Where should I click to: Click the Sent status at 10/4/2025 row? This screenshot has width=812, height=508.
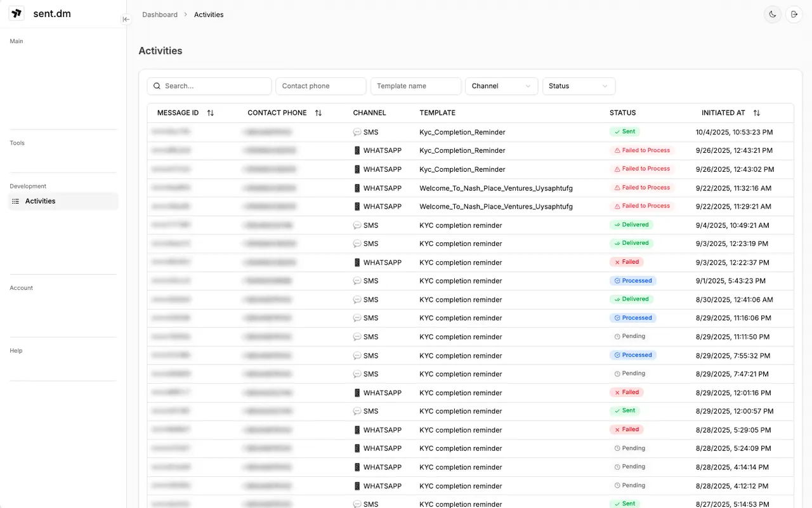click(624, 132)
